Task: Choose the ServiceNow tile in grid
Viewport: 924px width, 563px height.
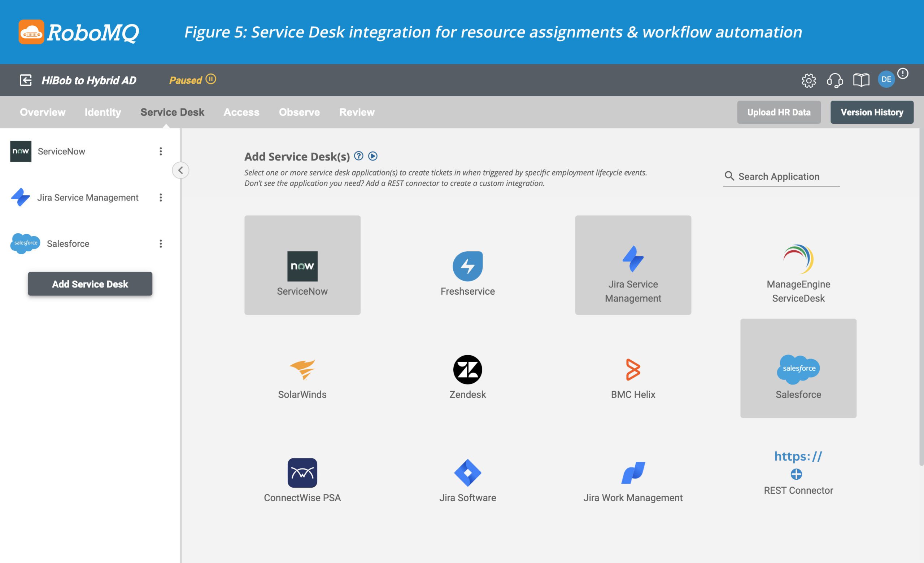Action: click(x=302, y=265)
